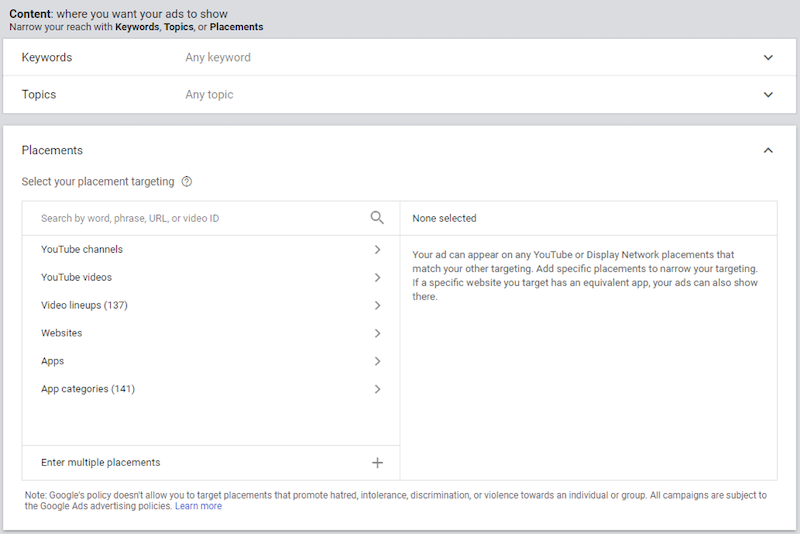Click the arrow next to Websites
800x534 pixels.
point(377,334)
